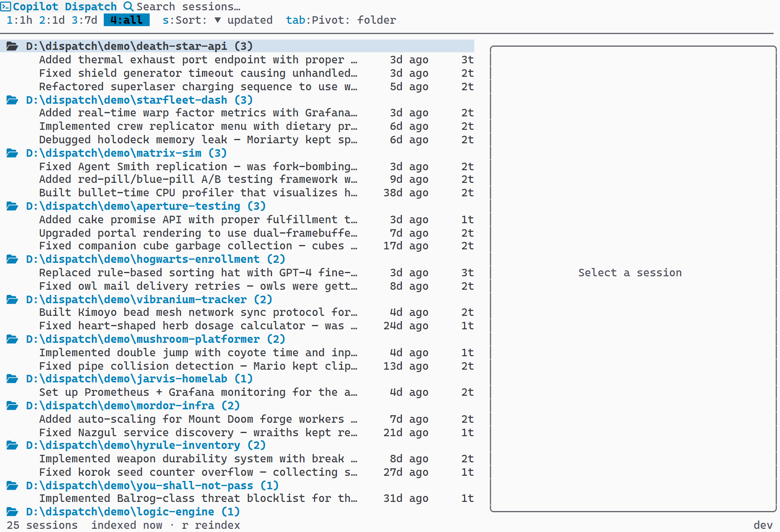Viewport: 780px width, 532px height.
Task: Click the Copilot Dispatch terminal logo icon
Action: click(6, 7)
